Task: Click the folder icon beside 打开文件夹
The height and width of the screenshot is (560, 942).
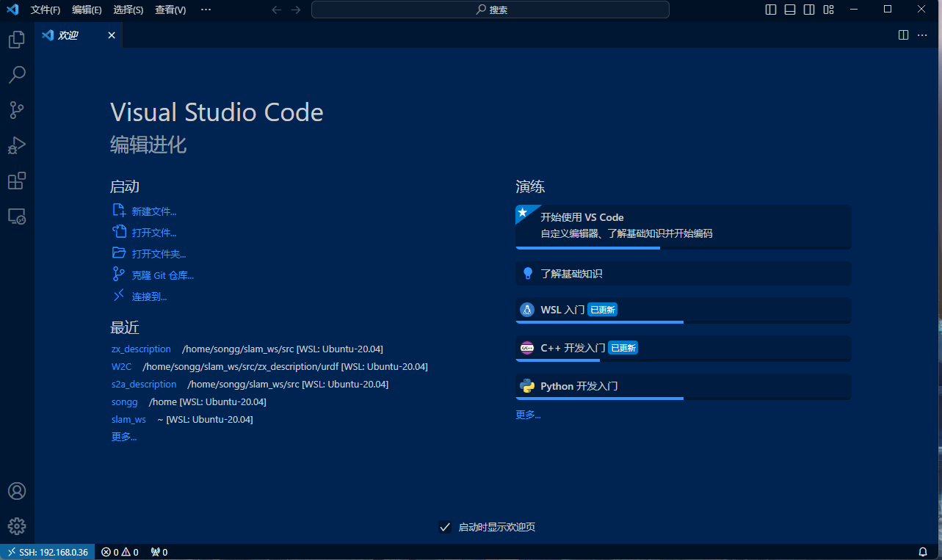Action: (119, 253)
